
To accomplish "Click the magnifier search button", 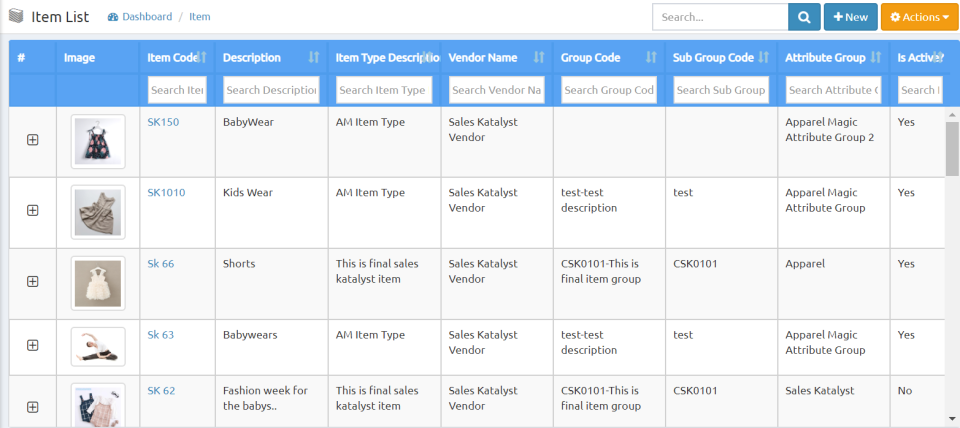I will click(x=803, y=17).
